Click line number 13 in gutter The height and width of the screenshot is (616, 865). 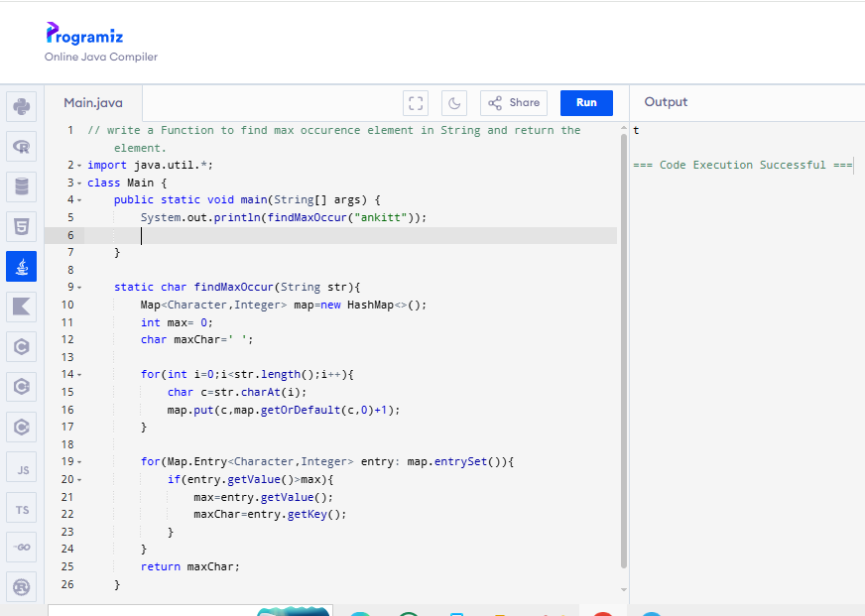click(67, 357)
